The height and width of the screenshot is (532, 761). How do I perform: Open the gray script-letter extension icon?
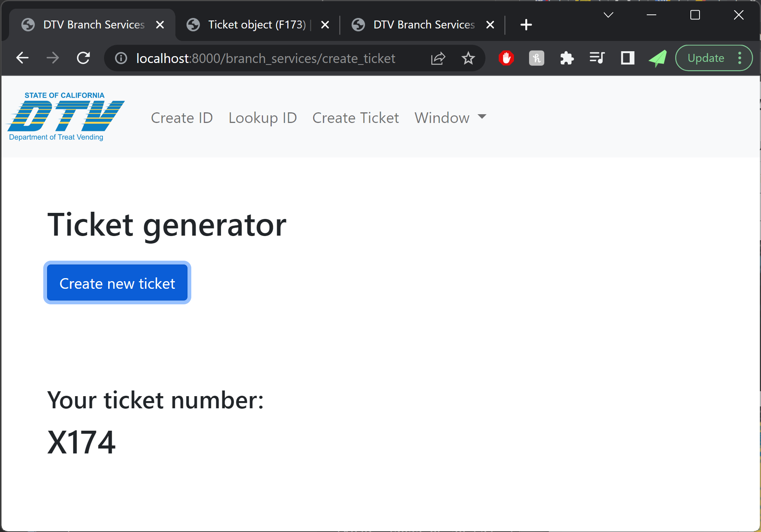[x=536, y=58]
